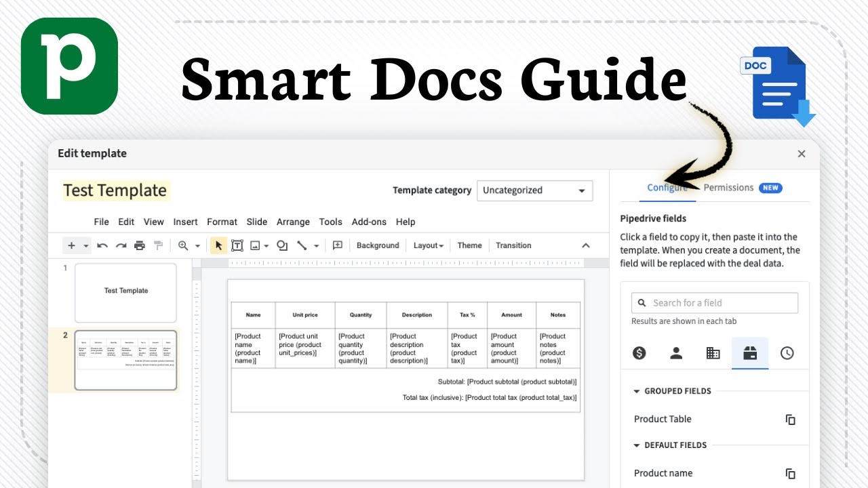Click the Background button
The height and width of the screenshot is (488, 868).
pyautogui.click(x=378, y=245)
